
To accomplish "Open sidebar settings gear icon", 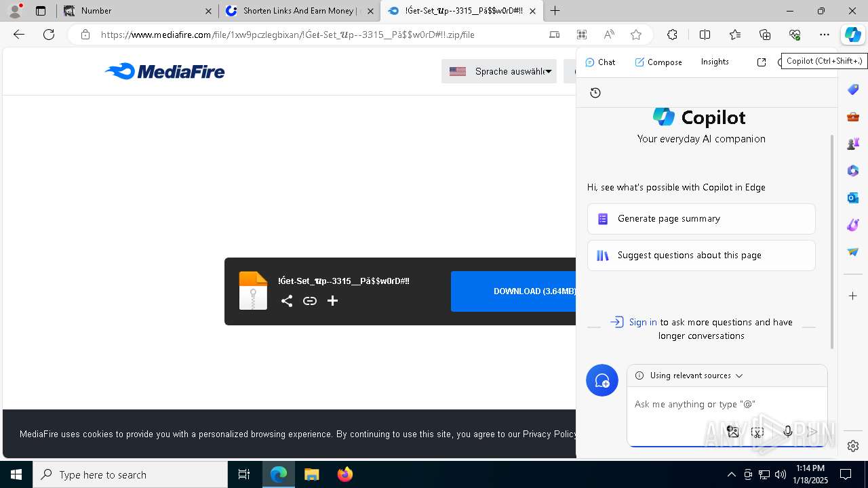I will 853,446.
